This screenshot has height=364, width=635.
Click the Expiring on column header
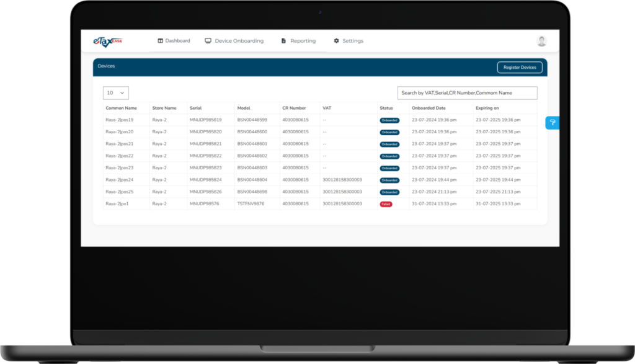click(x=487, y=108)
